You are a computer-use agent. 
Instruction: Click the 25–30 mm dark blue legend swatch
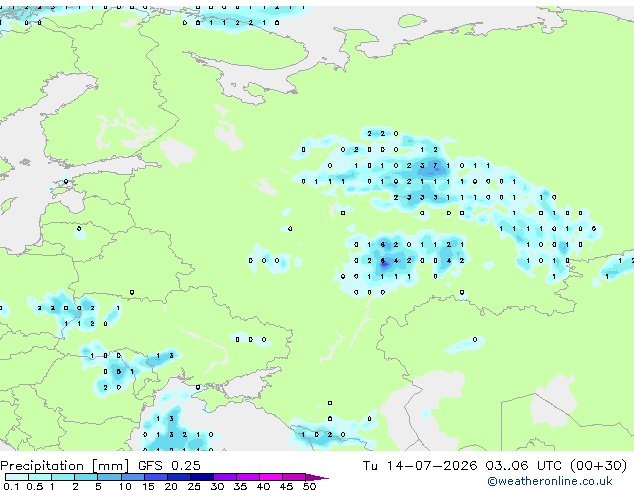pyautogui.click(x=201, y=477)
